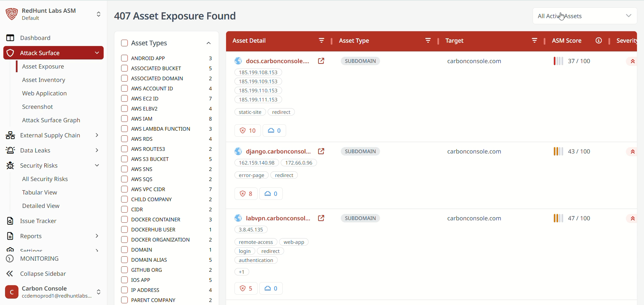Click the 37 / 100 ASM score bar

point(558,61)
